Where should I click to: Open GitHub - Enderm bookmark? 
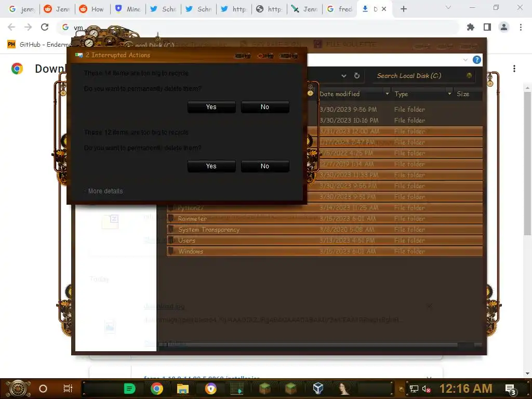39,45
